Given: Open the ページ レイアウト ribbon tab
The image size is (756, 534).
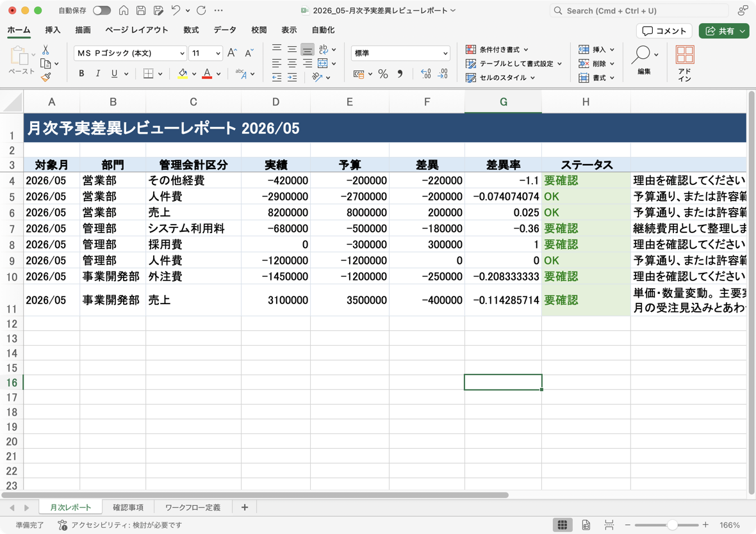Looking at the screenshot, I should 137,30.
